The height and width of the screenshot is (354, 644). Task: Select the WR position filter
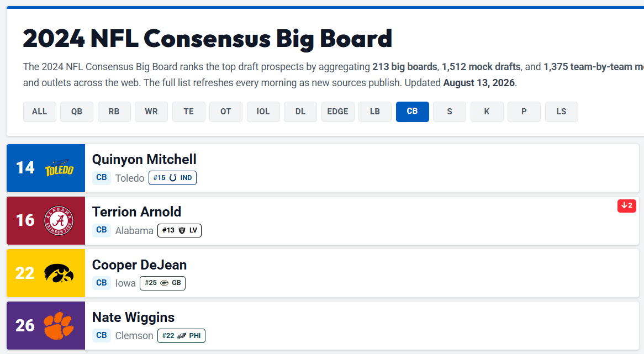[x=151, y=112]
